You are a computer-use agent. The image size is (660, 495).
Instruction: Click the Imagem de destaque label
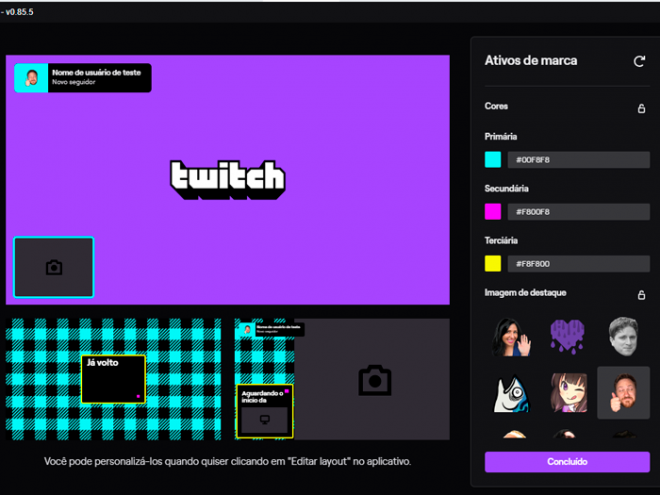pyautogui.click(x=525, y=293)
